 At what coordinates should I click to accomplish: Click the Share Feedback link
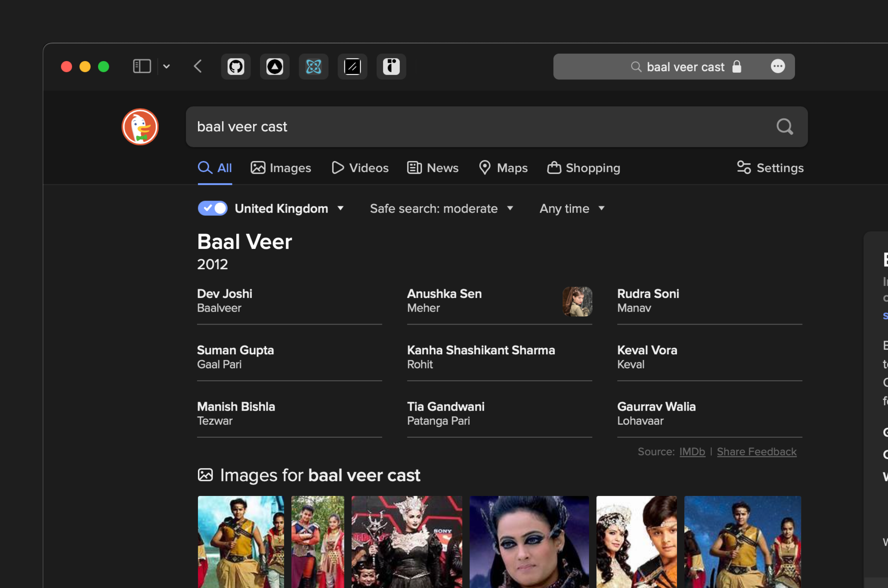757,451
